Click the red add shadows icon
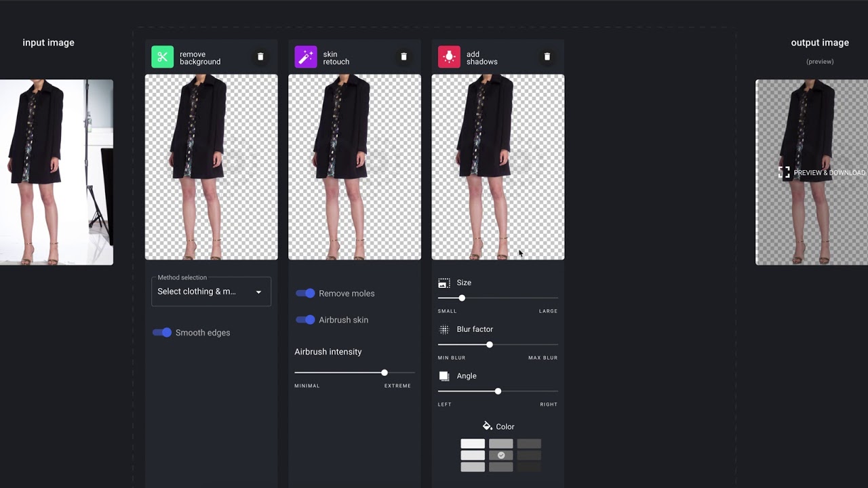Screen dimensions: 868x488 tap(449, 57)
